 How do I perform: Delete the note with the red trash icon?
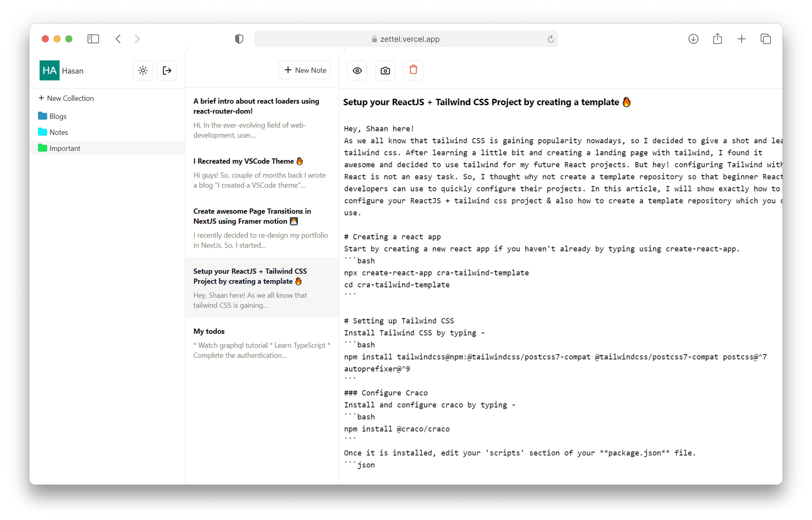coord(413,70)
